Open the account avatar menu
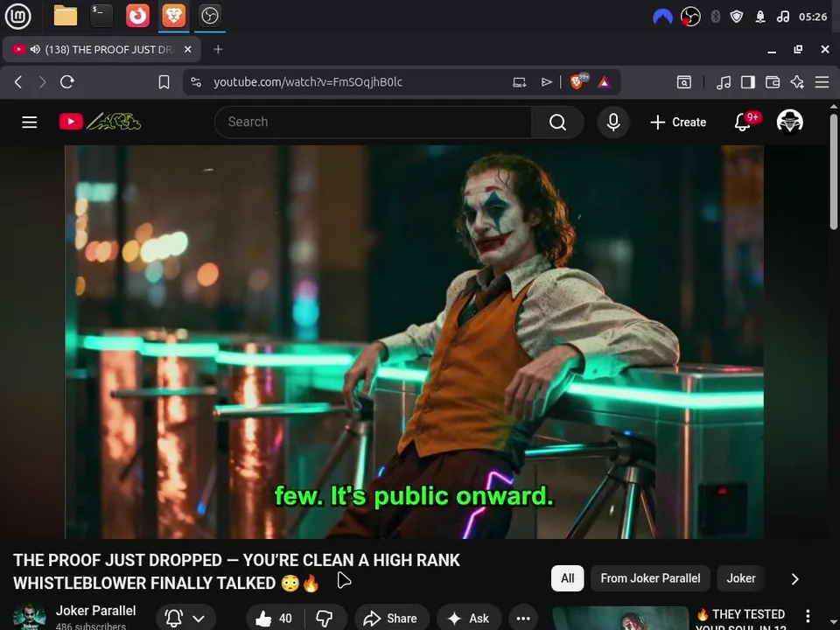The image size is (840, 630). click(x=789, y=122)
